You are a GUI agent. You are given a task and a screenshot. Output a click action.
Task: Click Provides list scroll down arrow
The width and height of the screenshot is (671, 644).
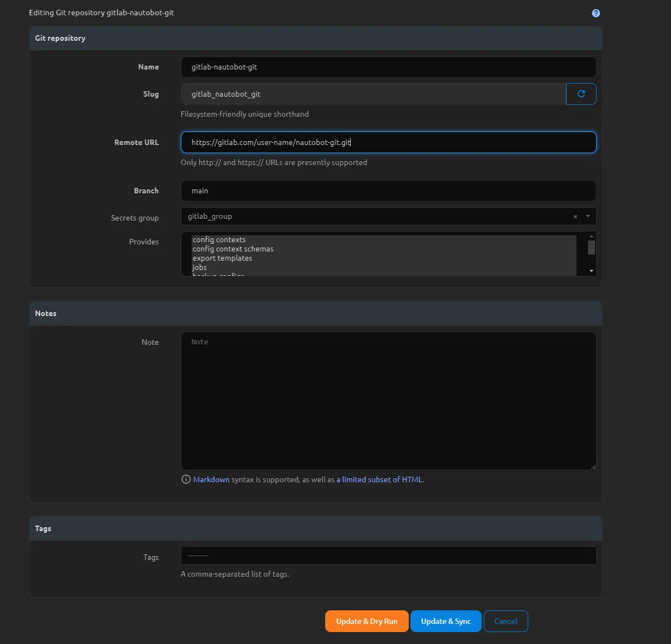(591, 271)
